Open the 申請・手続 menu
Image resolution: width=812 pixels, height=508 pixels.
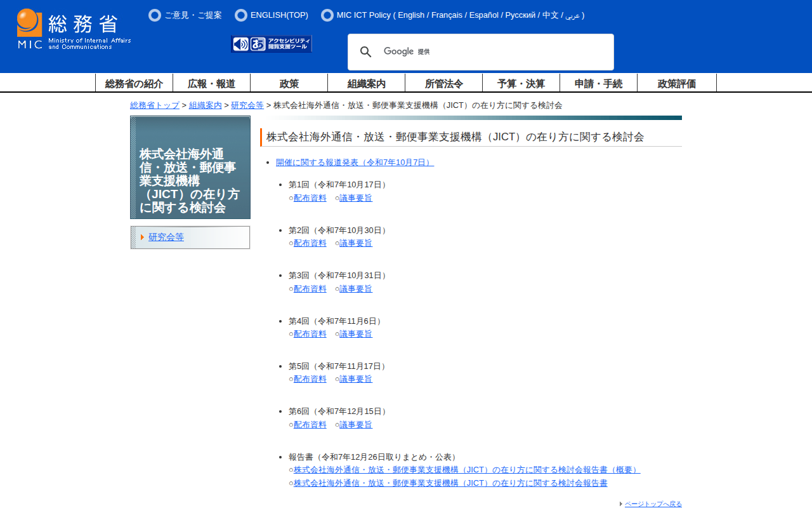[x=598, y=83]
